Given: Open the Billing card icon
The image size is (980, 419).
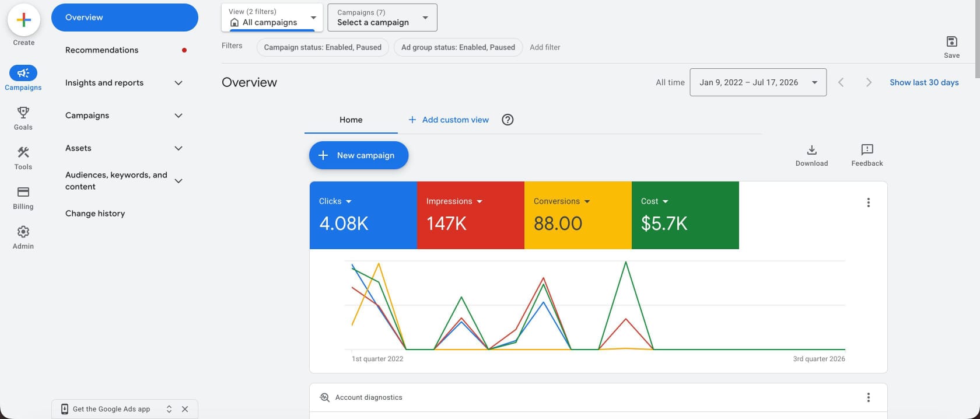Looking at the screenshot, I should tap(23, 192).
